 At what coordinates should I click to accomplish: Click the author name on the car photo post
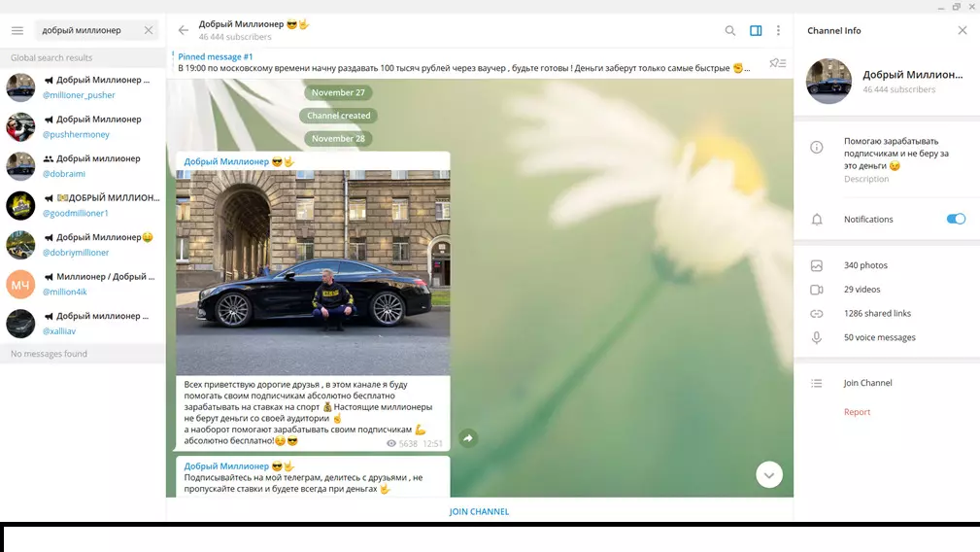(239, 161)
